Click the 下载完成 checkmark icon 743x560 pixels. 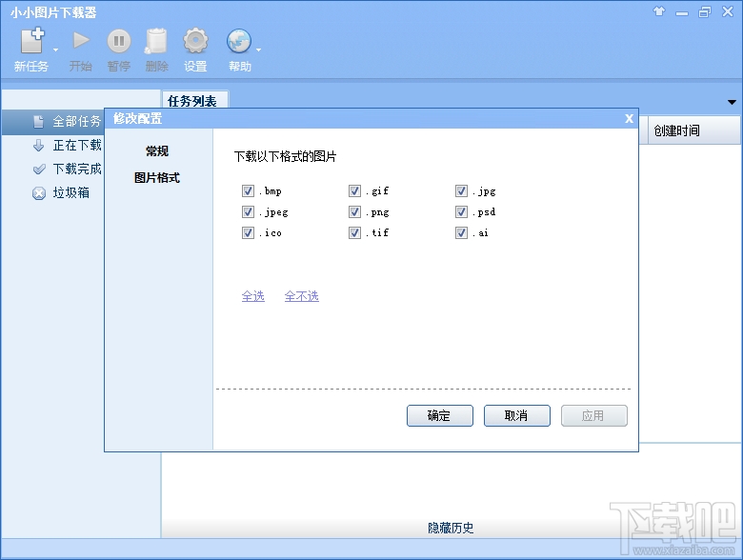(39, 170)
